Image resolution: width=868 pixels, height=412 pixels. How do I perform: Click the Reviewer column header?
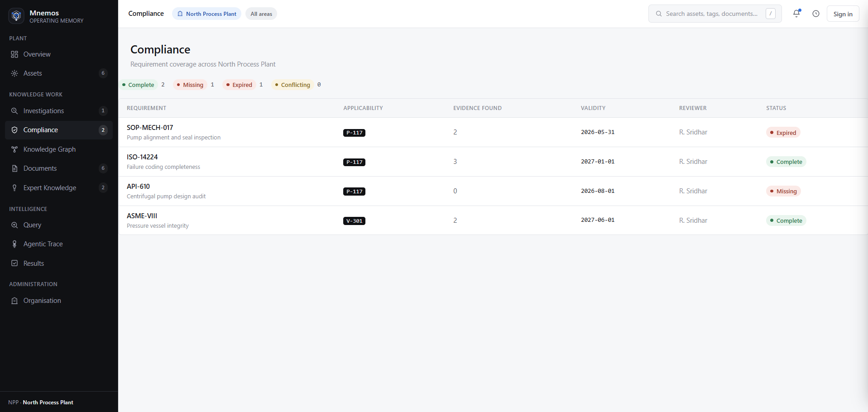point(693,108)
